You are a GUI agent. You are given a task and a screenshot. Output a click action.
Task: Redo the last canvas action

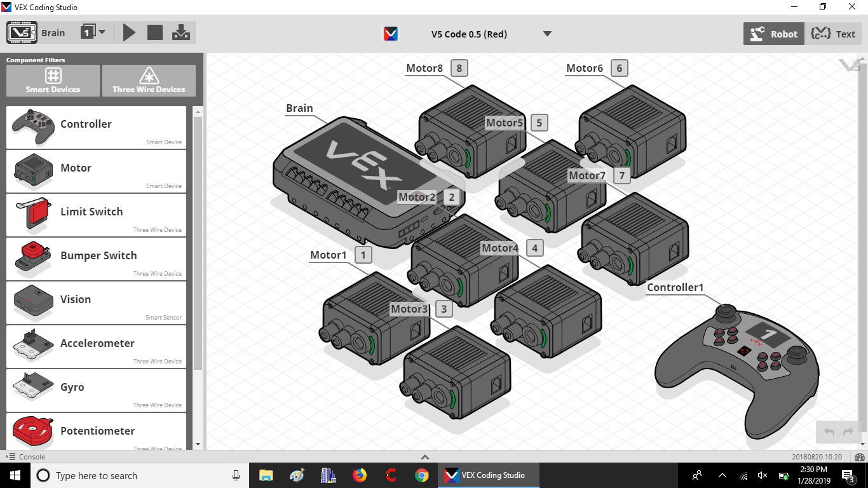click(x=848, y=432)
